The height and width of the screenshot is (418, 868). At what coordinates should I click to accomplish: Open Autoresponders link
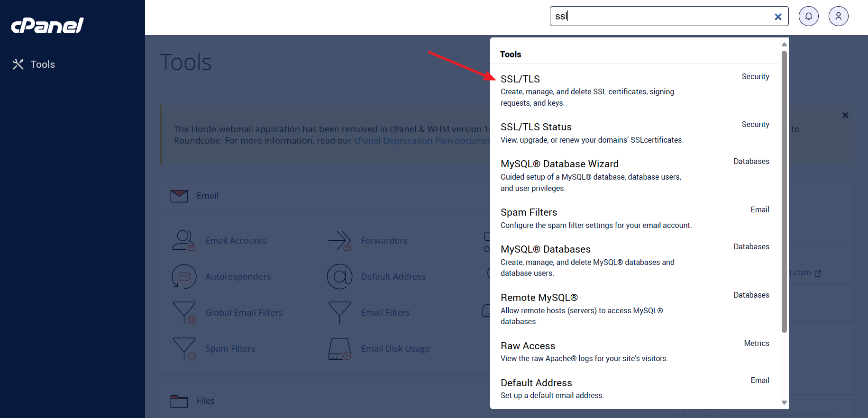point(238,277)
